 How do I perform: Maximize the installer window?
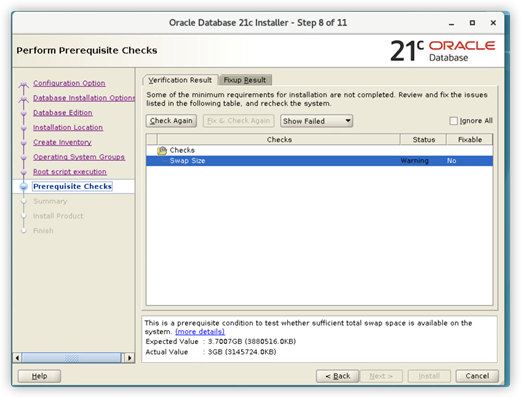(472, 23)
